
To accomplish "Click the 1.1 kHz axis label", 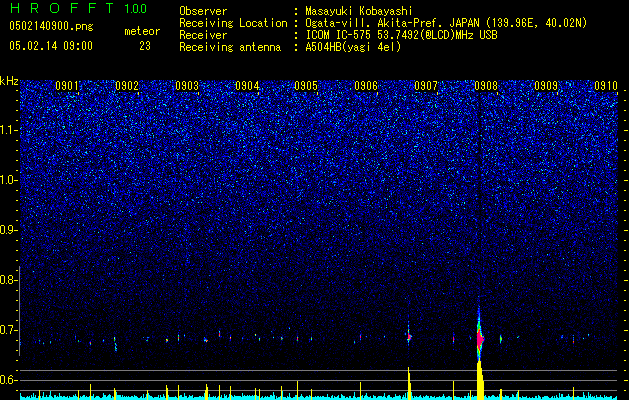I will click(9, 130).
